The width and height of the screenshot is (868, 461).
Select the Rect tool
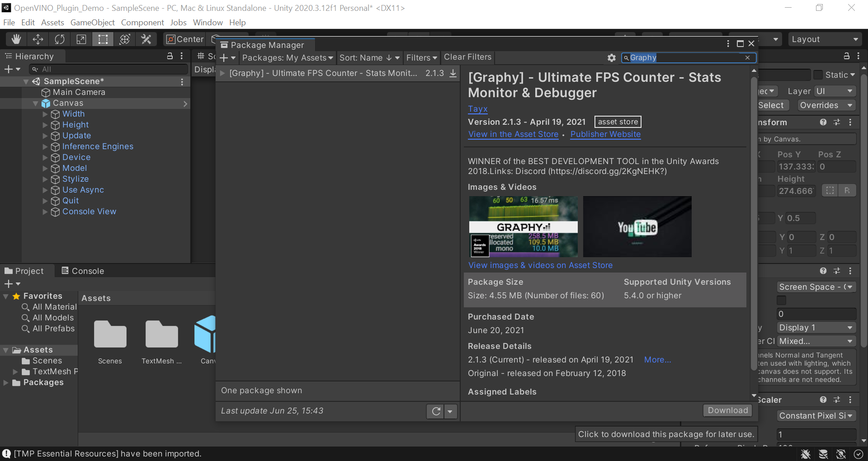[103, 39]
